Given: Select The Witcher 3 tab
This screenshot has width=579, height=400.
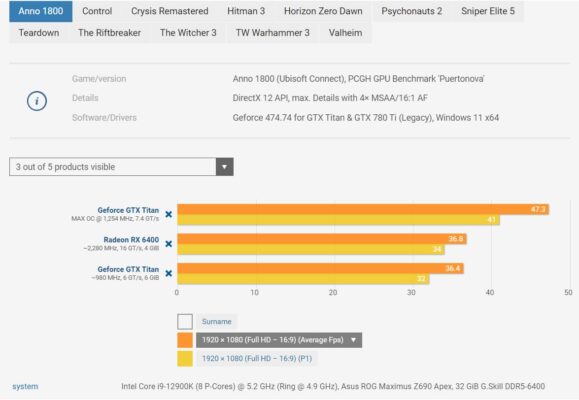Looking at the screenshot, I should coord(188,33).
